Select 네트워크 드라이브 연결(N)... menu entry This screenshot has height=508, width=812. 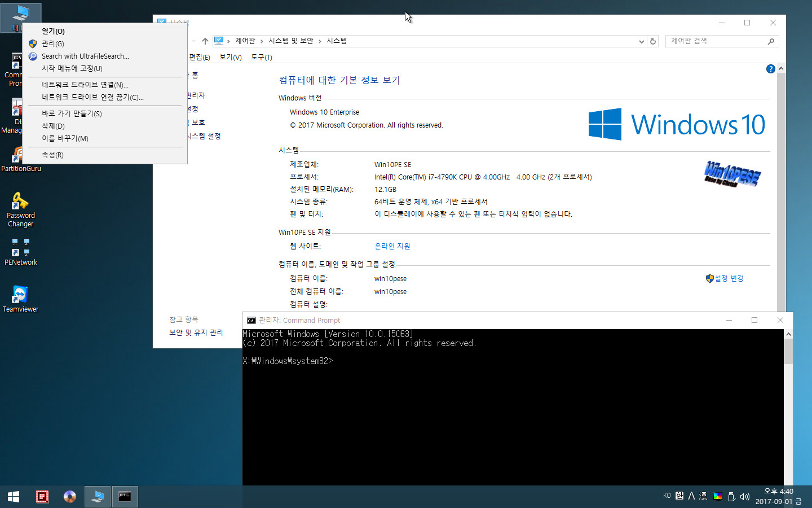click(x=105, y=85)
